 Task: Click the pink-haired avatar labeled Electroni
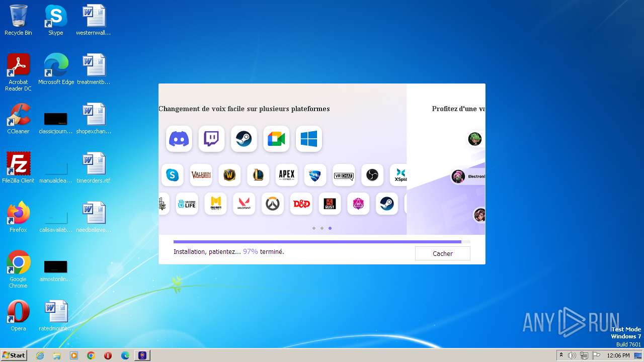coord(458,176)
